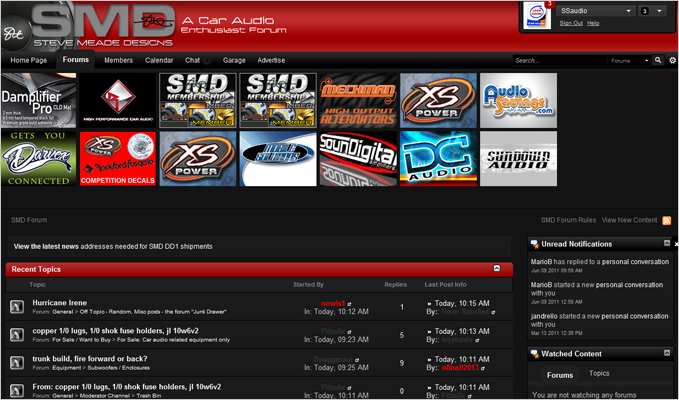Open the Darvex Connected ad banner
The image size is (679, 400).
click(39, 159)
